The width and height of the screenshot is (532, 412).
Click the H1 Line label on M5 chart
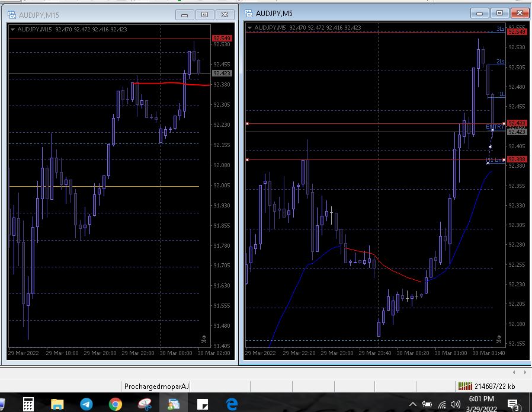click(x=495, y=160)
